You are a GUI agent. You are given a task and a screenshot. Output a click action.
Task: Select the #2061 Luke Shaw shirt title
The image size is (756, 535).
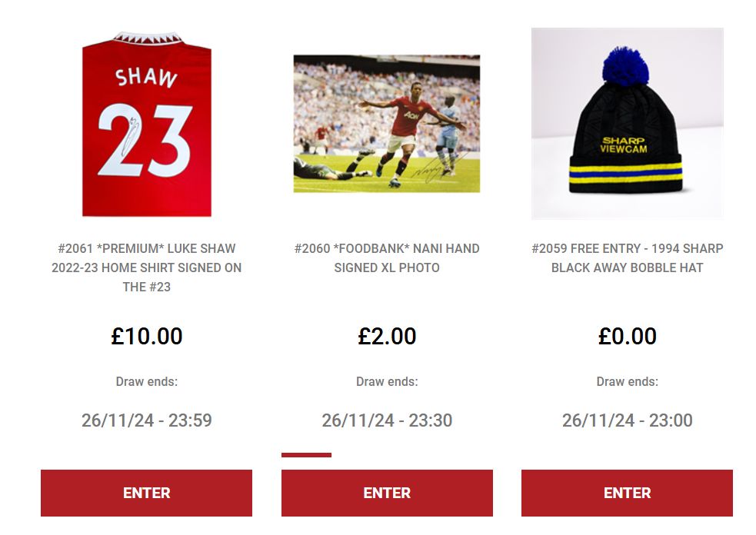[x=147, y=267]
